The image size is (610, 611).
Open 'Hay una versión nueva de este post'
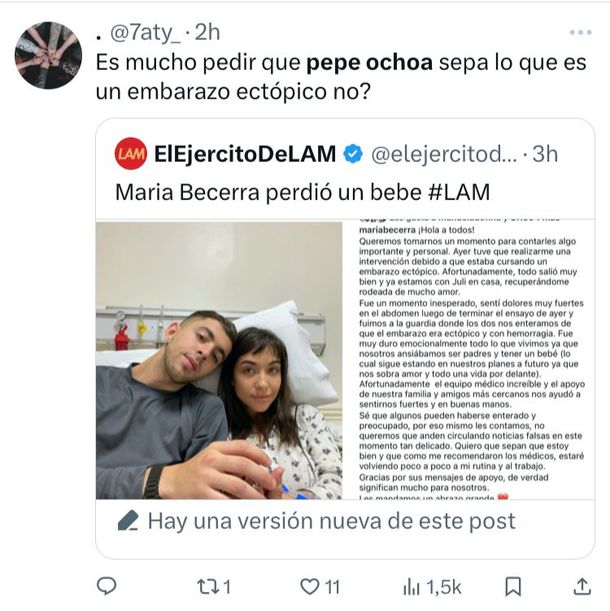coord(331,521)
